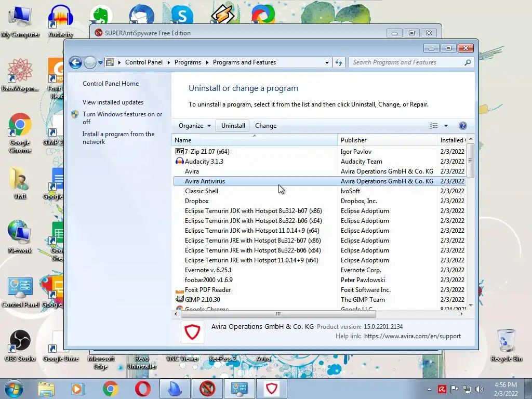Click the Forward navigation arrow button
532x399 pixels.
[x=90, y=62]
